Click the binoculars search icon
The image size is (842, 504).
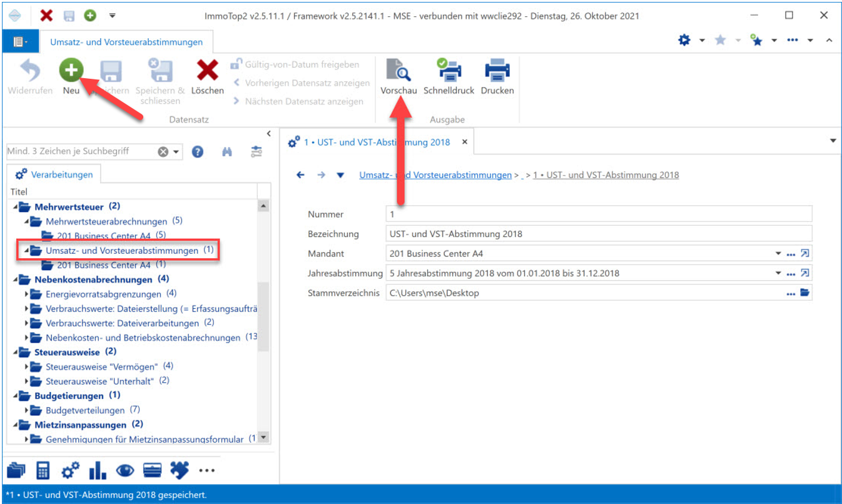click(227, 151)
